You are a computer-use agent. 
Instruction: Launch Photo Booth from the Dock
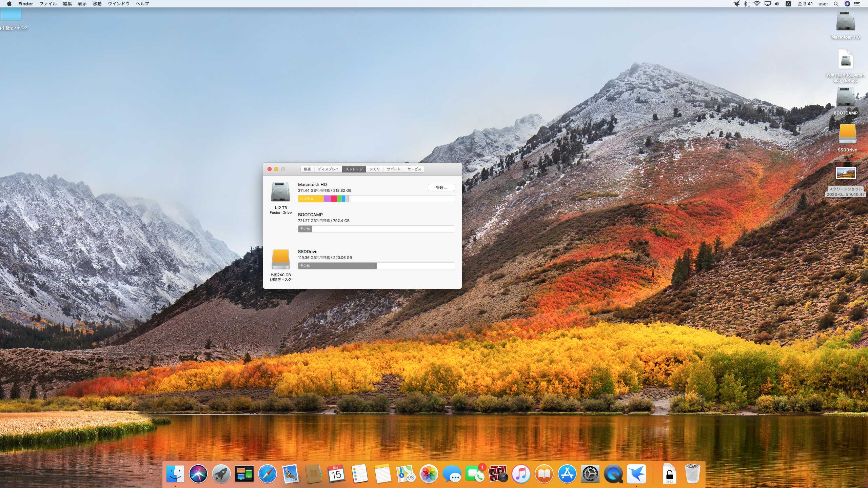point(498,474)
